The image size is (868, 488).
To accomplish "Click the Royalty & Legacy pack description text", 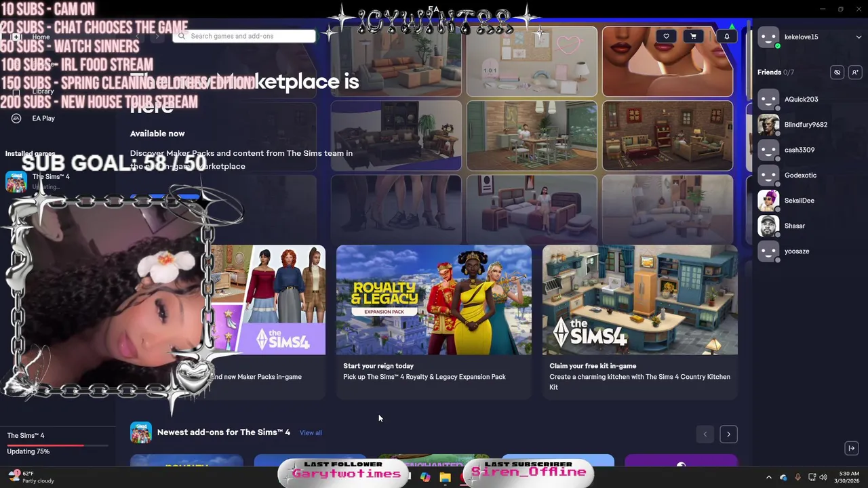I will click(x=425, y=377).
